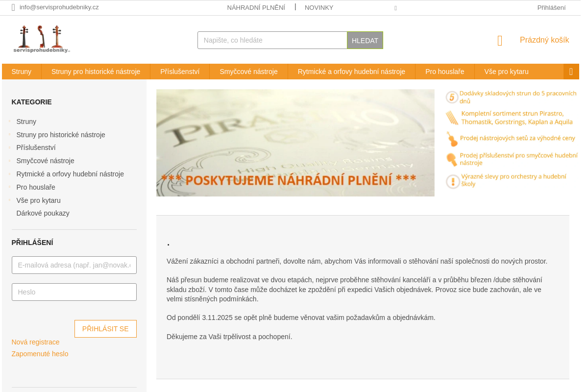
Task: Select Vše pro kytaru in the sidebar
Action: [38, 200]
